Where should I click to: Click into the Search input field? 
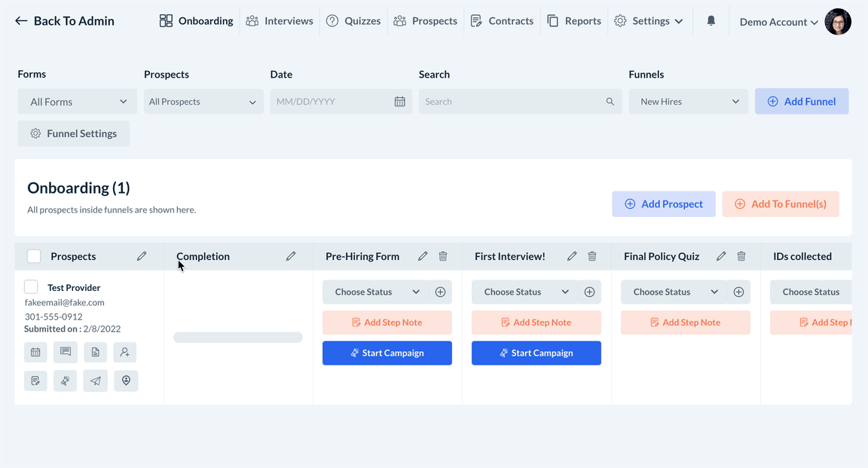[514, 102]
